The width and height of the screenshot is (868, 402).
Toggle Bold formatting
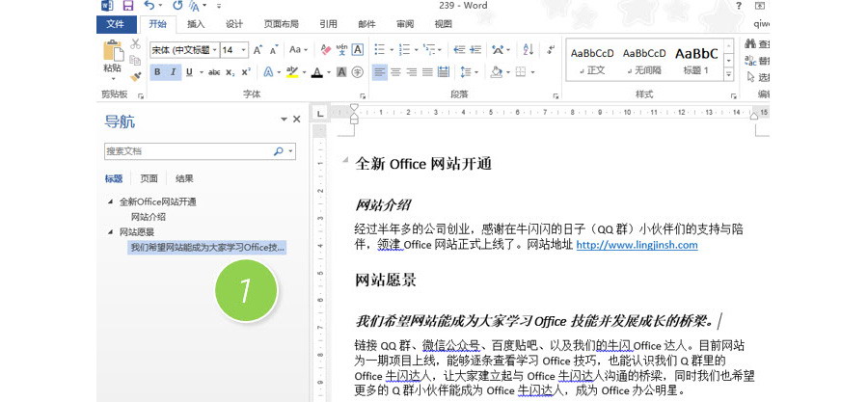point(157,72)
